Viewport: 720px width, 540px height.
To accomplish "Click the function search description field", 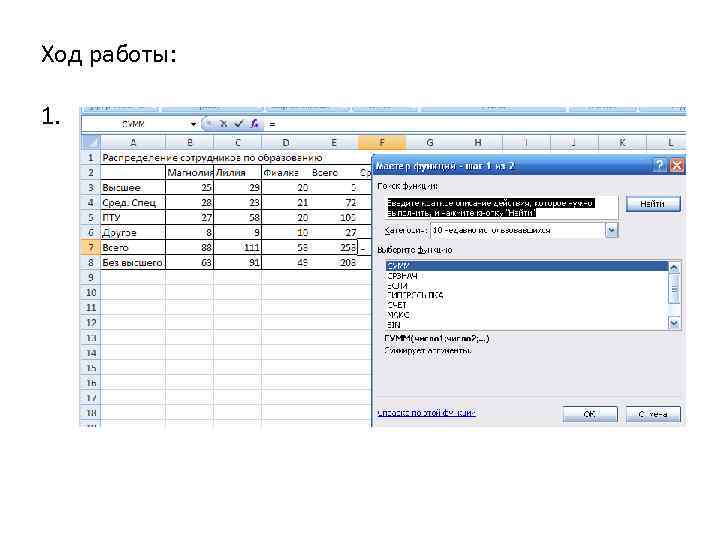I will tap(502, 208).
